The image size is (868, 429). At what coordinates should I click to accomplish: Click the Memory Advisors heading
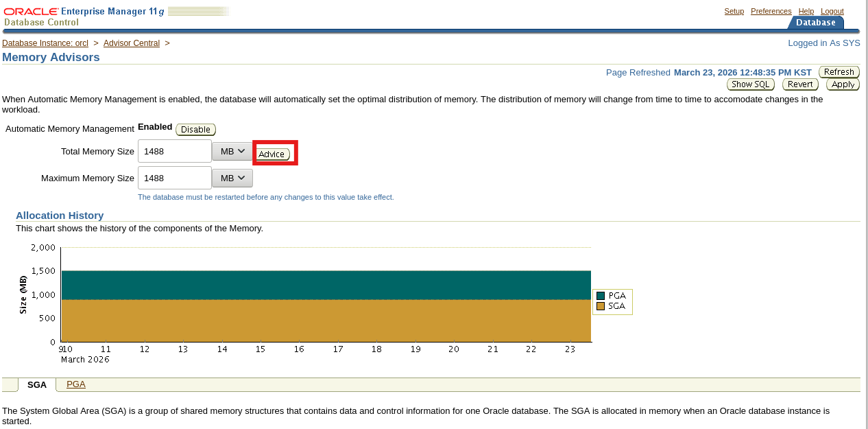[51, 58]
